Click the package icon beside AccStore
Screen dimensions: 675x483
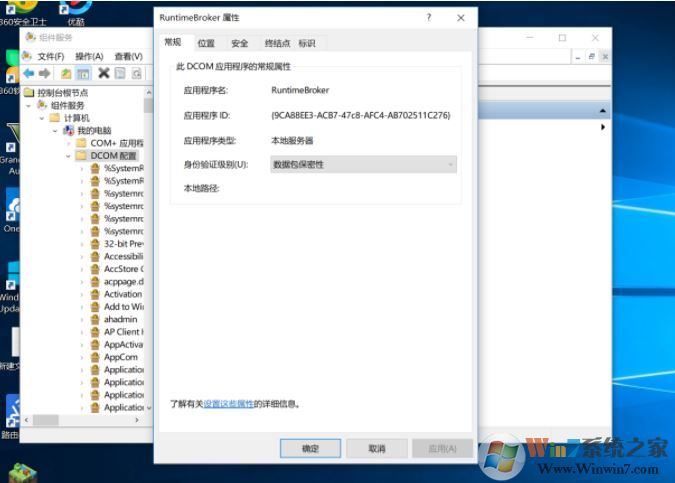pos(95,269)
